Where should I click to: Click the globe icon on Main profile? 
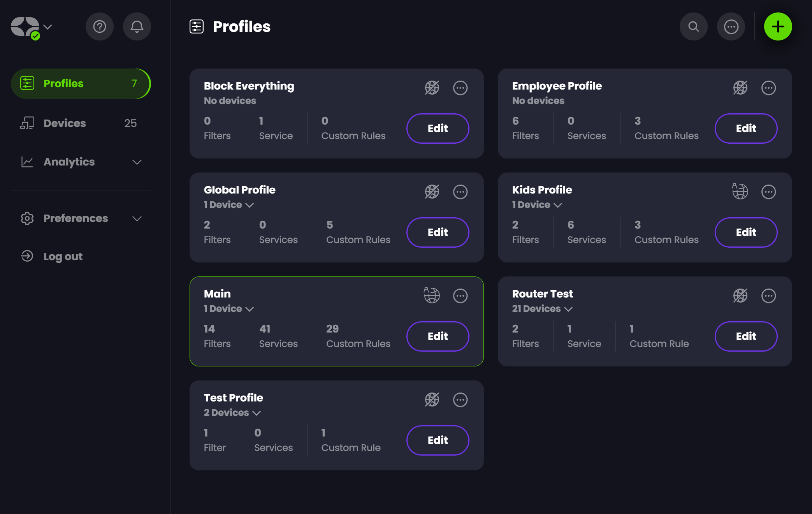click(431, 296)
